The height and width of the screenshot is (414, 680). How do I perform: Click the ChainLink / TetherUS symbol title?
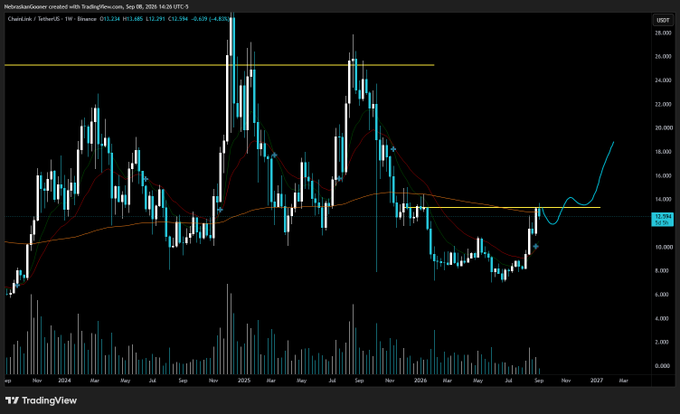33,19
